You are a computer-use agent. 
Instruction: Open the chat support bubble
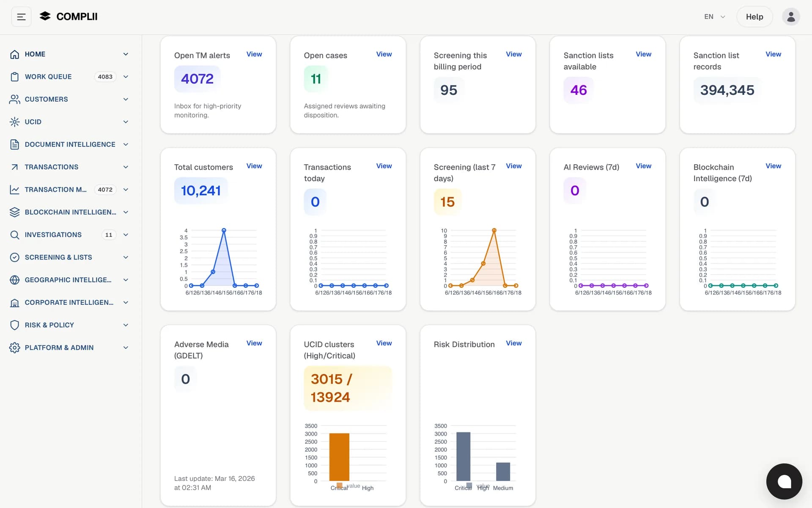pos(784,481)
